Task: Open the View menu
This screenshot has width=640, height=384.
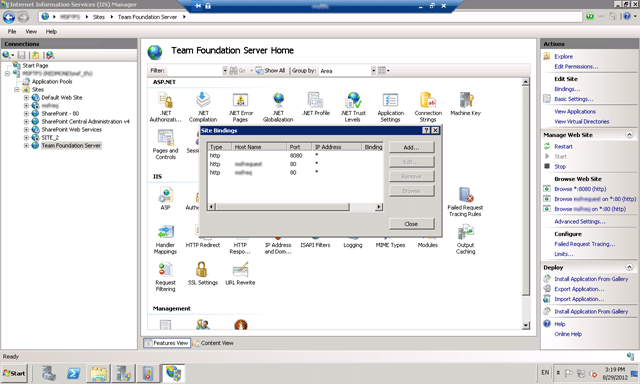Action: pos(31,31)
